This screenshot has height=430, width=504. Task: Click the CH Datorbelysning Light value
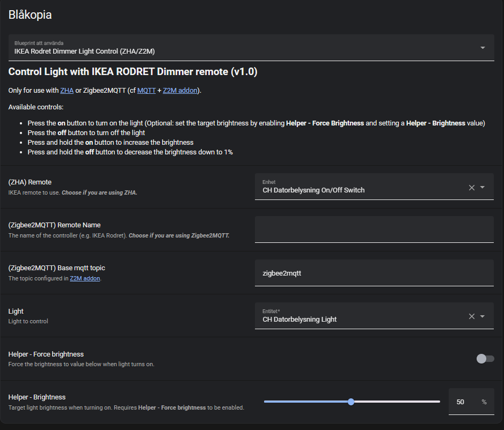point(300,319)
